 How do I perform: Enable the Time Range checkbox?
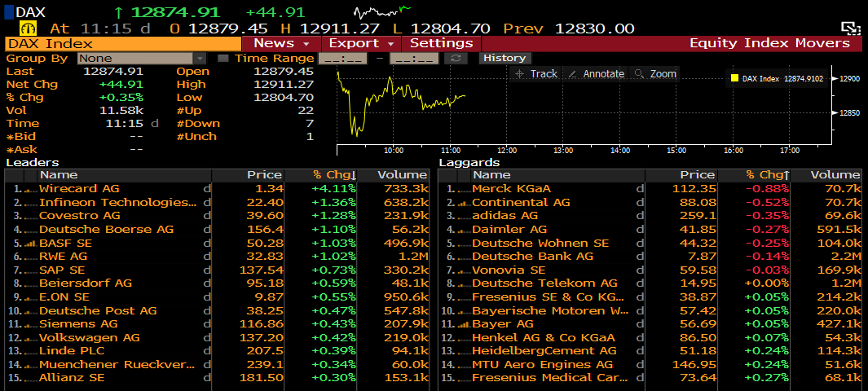[x=223, y=58]
